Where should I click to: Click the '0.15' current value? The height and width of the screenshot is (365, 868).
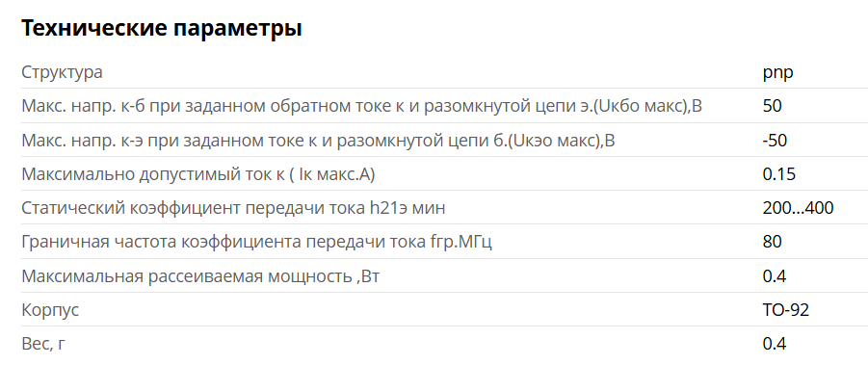[779, 174]
